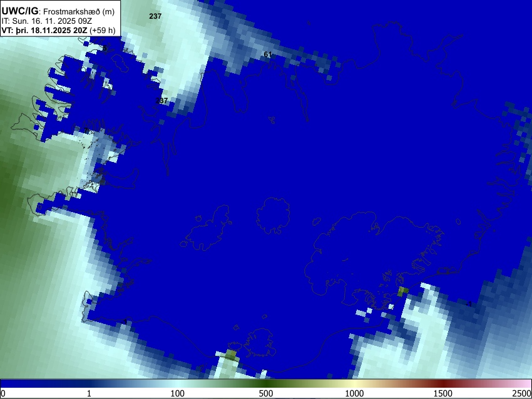This screenshot has width=532, height=399.
Task: Click the Langjökull glacier outline west of Hofsjökull
Action: 207,226
